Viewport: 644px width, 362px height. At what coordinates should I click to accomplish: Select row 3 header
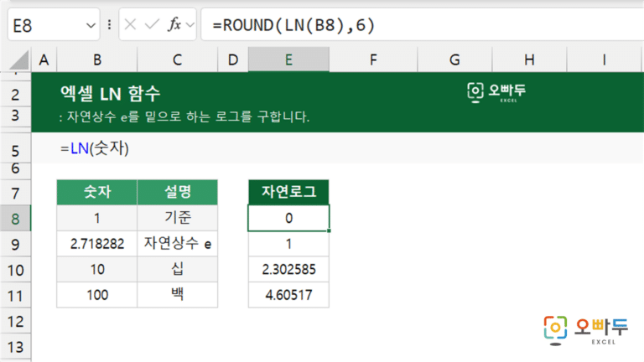click(15, 116)
